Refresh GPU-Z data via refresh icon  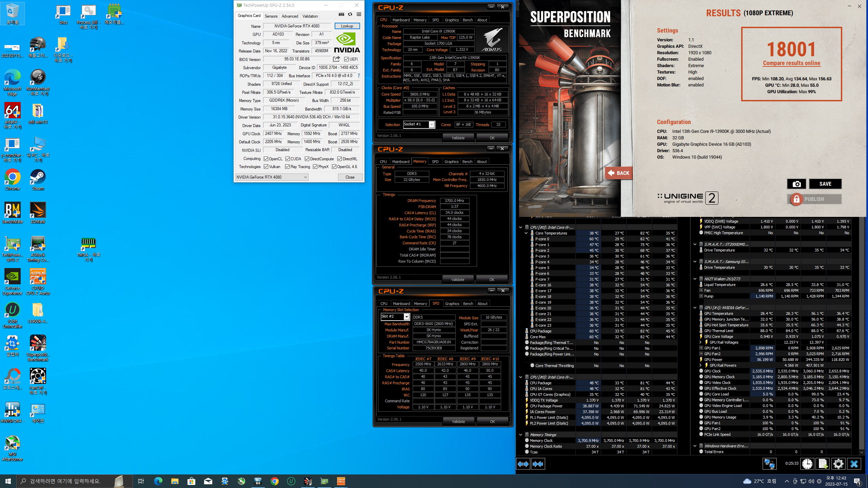pyautogui.click(x=350, y=14)
